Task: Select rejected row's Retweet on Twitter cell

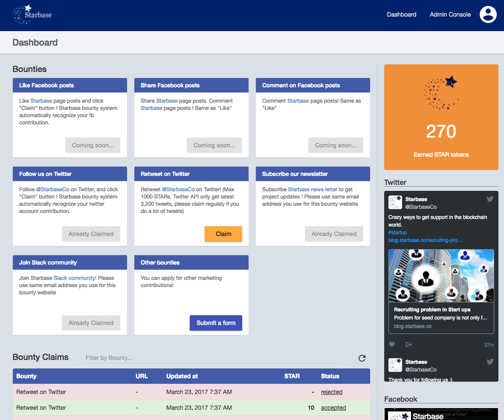Action: pyautogui.click(x=41, y=392)
